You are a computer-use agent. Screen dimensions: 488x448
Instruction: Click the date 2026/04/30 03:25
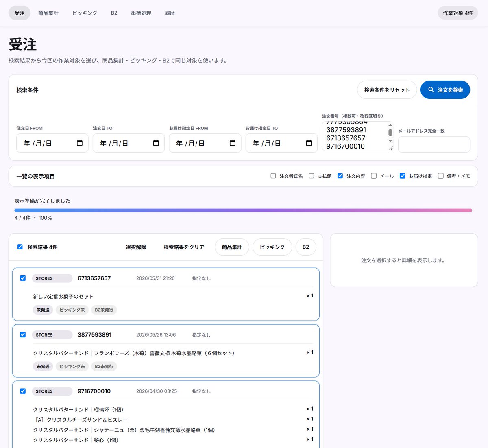pos(157,391)
